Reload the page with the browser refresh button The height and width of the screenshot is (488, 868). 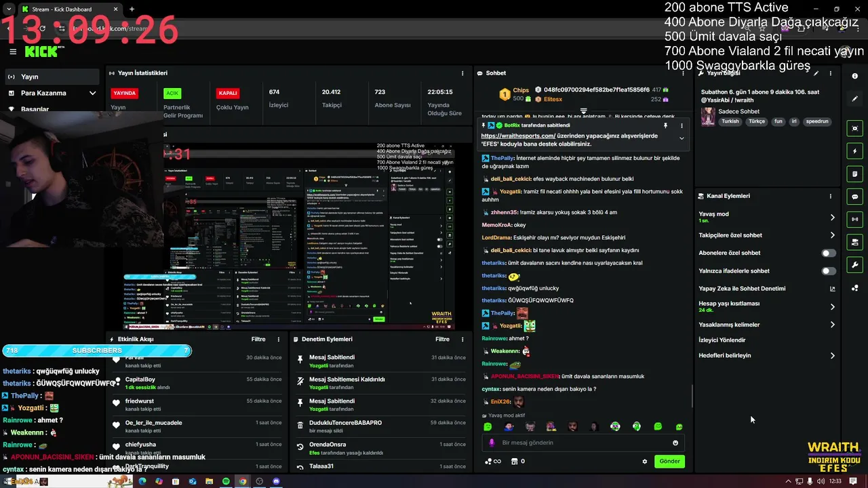(42, 28)
